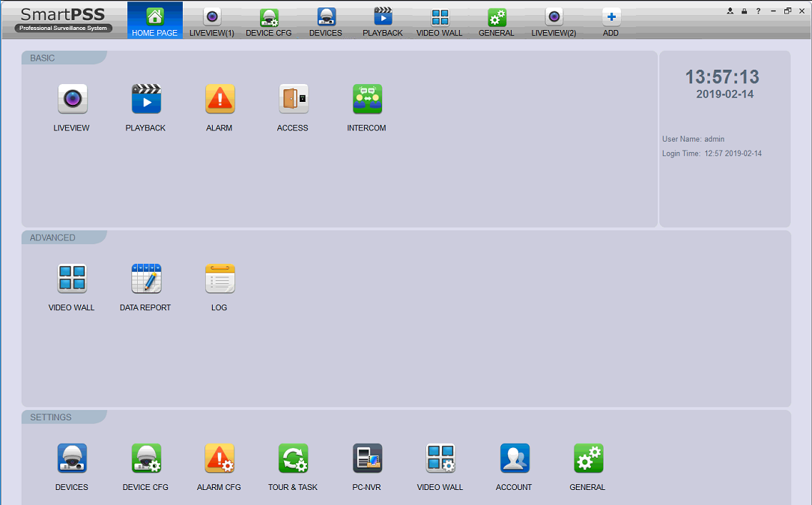Open the LOG viewer icon
The width and height of the screenshot is (812, 505).
tap(219, 279)
